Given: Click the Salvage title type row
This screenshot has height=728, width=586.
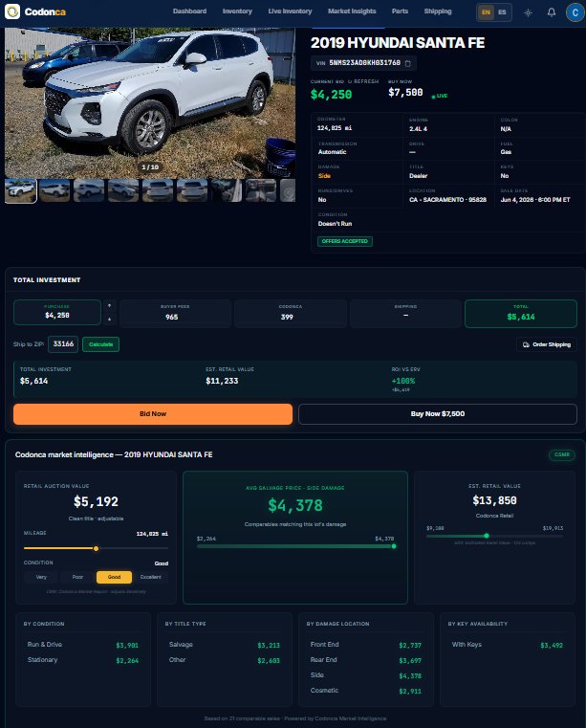Looking at the screenshot, I should [x=225, y=645].
